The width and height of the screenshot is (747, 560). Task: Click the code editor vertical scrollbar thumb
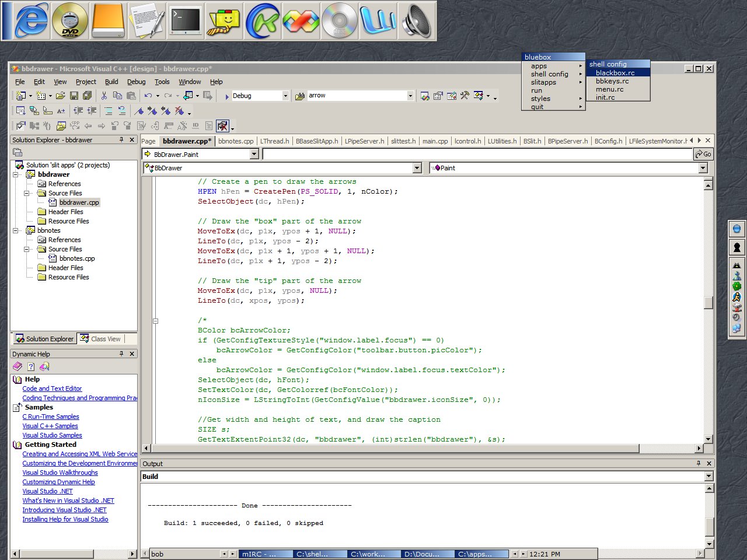pyautogui.click(x=708, y=303)
